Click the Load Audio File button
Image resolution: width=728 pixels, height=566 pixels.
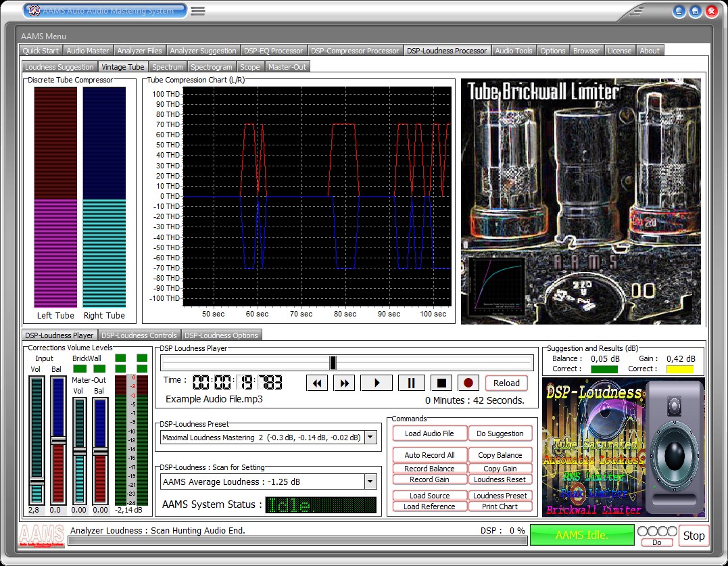[429, 433]
